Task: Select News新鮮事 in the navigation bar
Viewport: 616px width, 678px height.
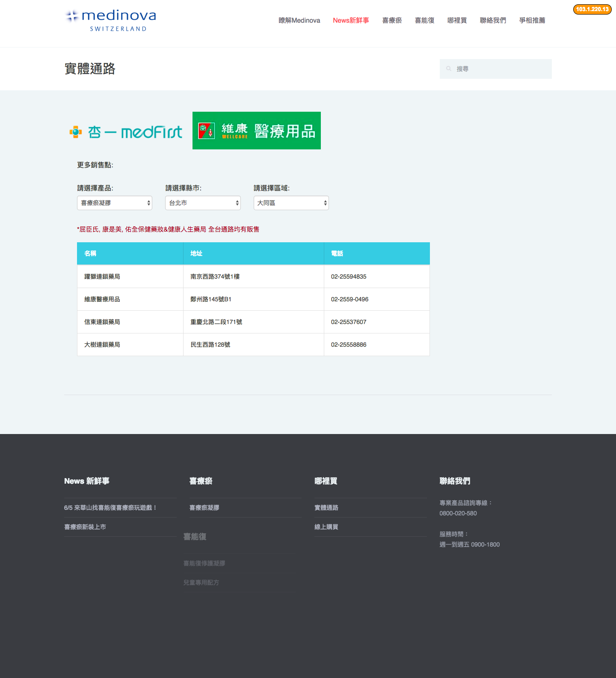Action: [351, 21]
